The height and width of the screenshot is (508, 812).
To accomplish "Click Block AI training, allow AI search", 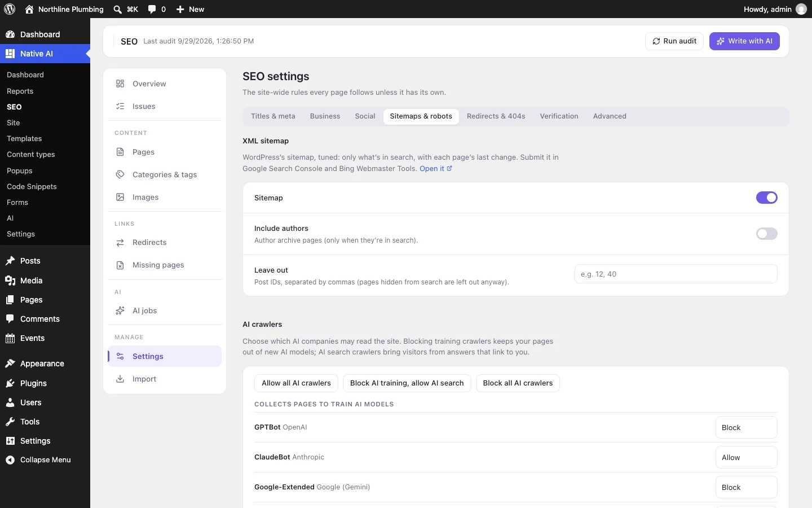I will (407, 383).
